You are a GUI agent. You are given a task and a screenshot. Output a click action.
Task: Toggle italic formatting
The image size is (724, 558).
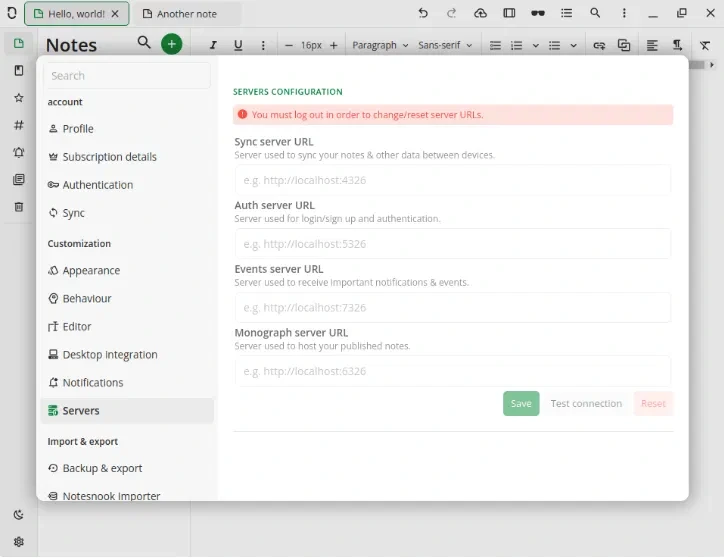(x=213, y=46)
